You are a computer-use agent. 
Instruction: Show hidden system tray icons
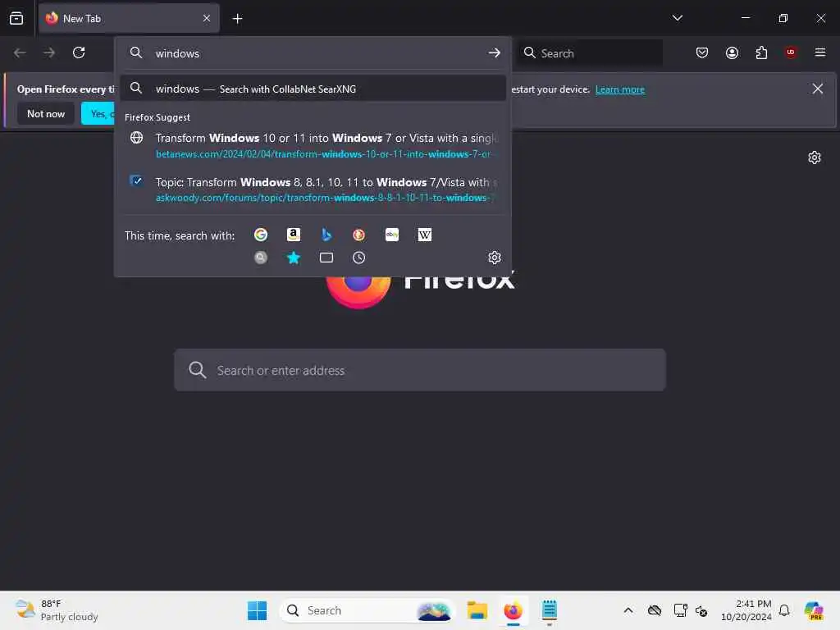pyautogui.click(x=628, y=610)
